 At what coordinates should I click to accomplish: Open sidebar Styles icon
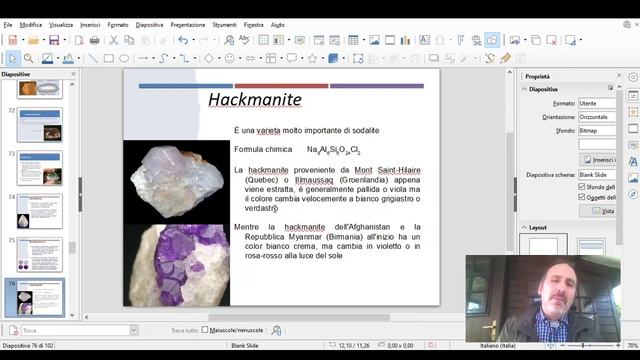click(x=633, y=161)
